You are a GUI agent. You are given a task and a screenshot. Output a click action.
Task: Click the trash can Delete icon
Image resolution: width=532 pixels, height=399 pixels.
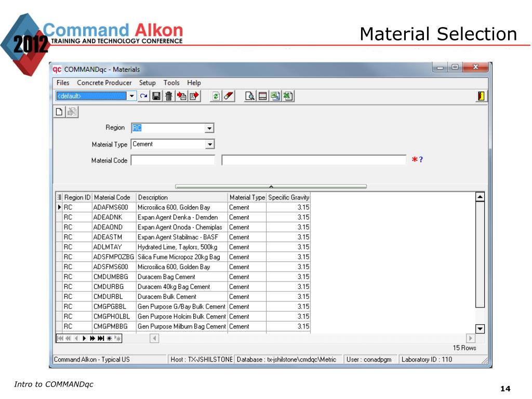click(x=169, y=96)
